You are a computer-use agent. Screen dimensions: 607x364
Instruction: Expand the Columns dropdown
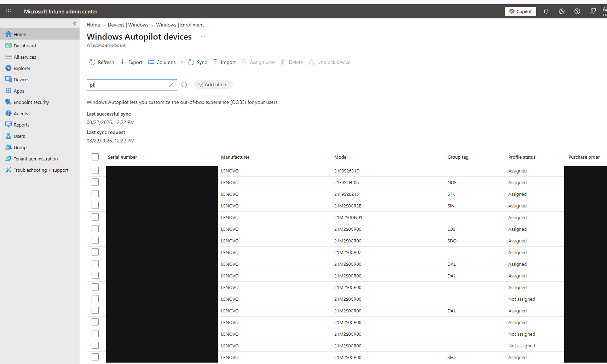[x=165, y=62]
